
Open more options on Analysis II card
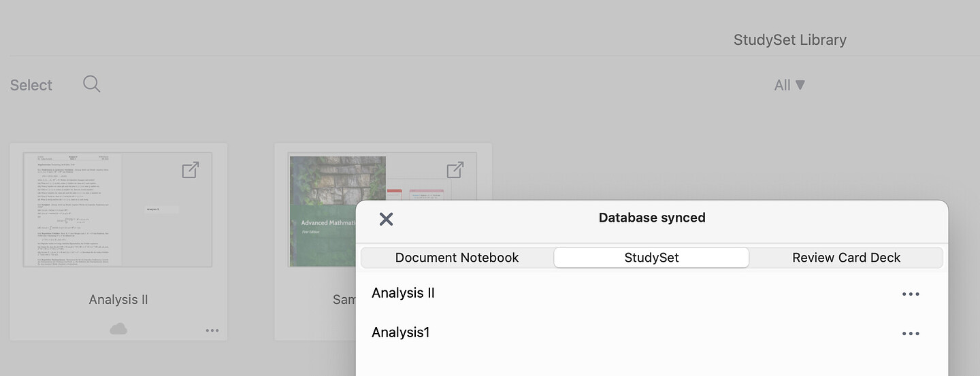point(212,330)
